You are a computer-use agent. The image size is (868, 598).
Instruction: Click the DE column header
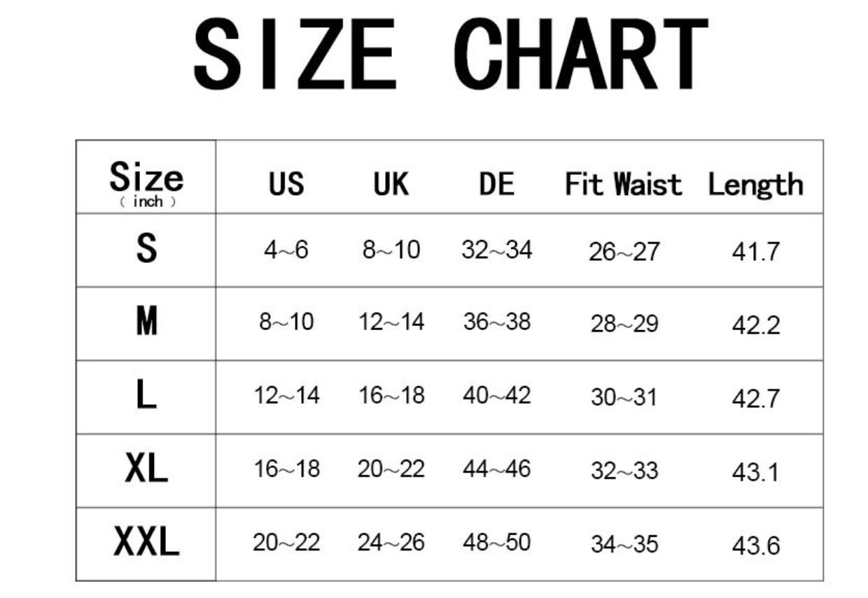496,184
